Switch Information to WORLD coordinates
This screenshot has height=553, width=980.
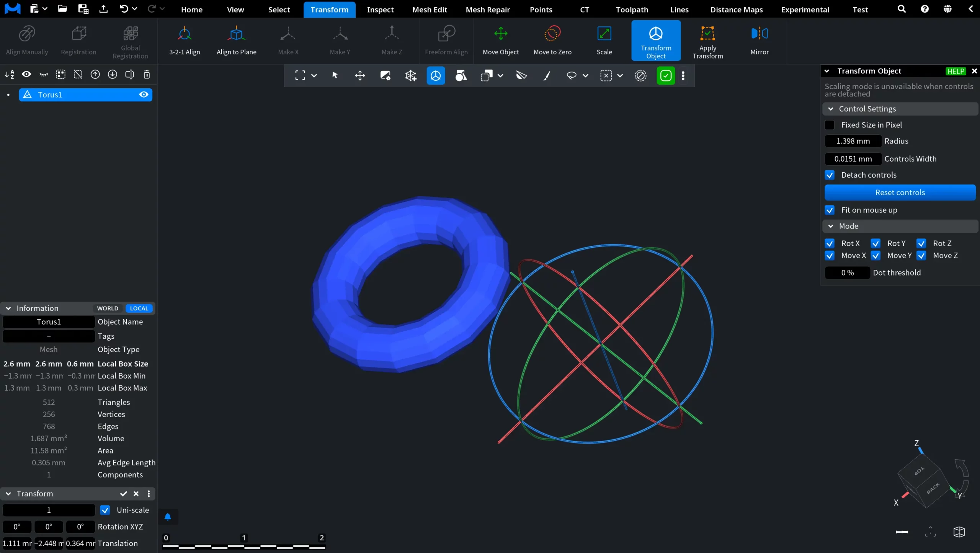point(108,308)
